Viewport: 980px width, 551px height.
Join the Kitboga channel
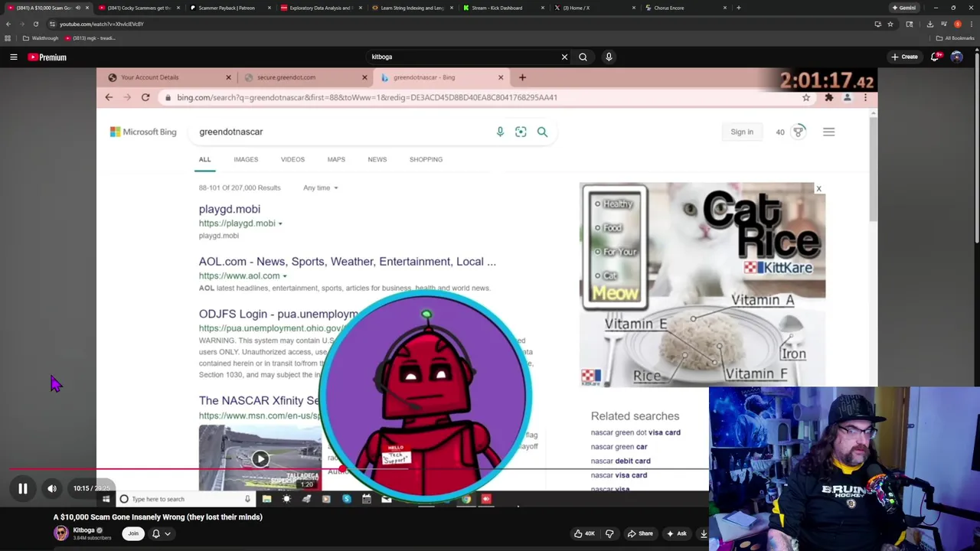pos(133,533)
